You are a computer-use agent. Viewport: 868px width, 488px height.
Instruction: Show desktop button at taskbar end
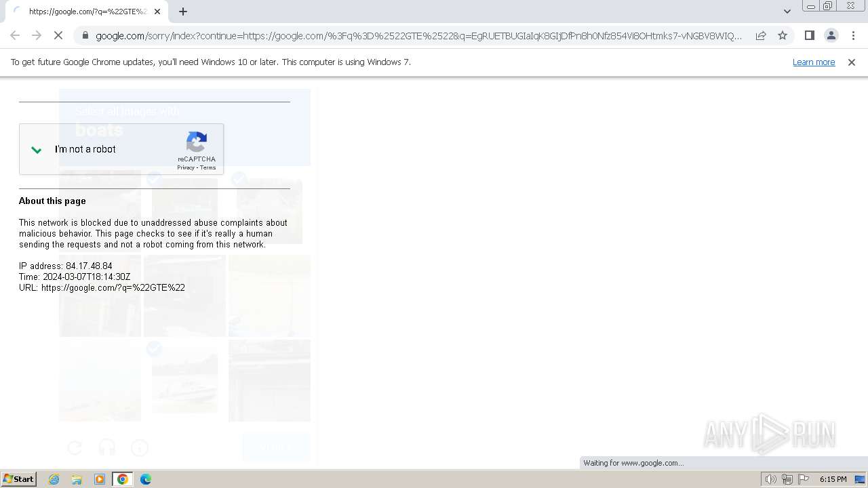860,479
